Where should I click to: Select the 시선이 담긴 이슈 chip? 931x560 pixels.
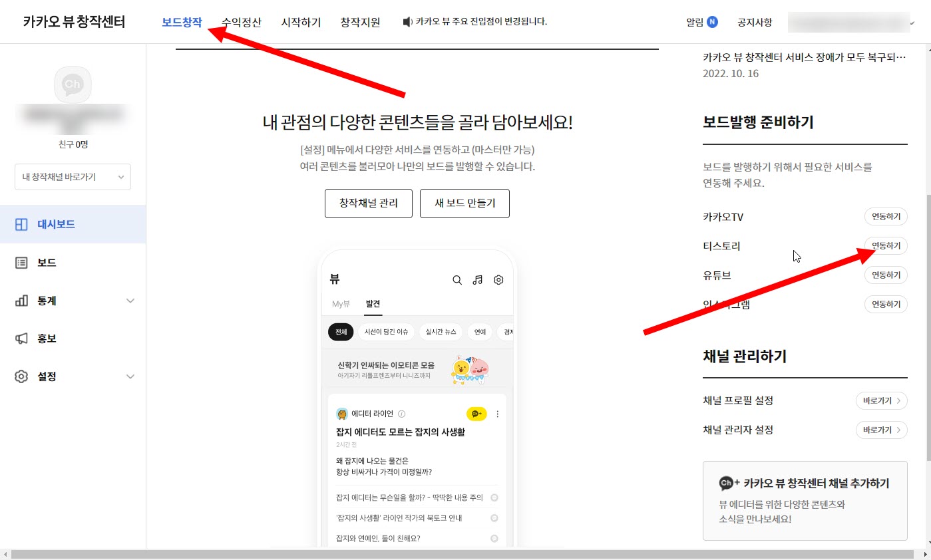(387, 332)
